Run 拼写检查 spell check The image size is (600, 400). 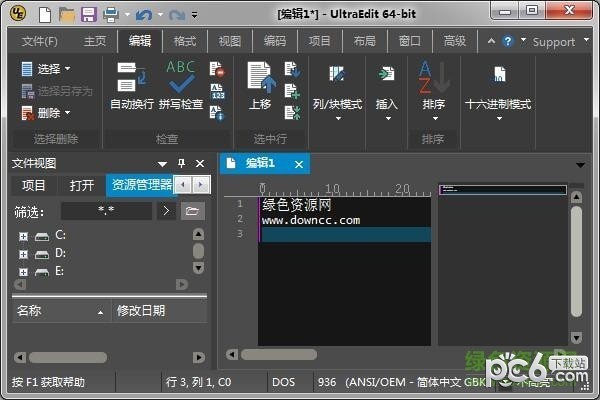pyautogui.click(x=181, y=85)
